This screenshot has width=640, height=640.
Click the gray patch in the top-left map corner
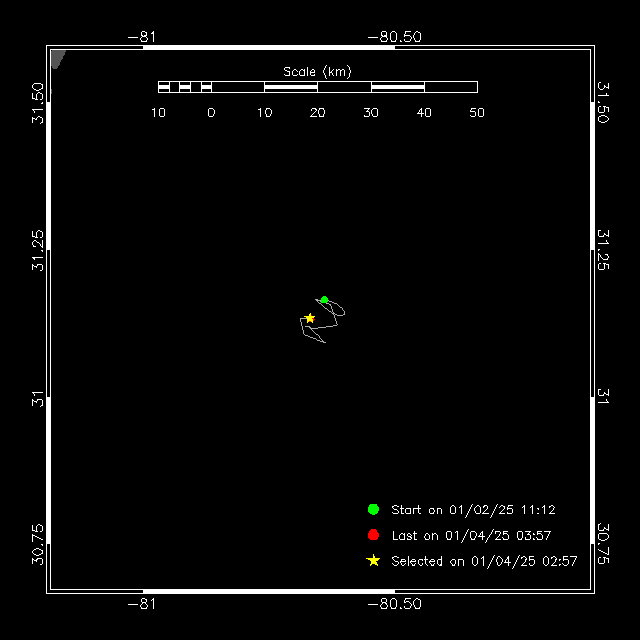coord(57,57)
